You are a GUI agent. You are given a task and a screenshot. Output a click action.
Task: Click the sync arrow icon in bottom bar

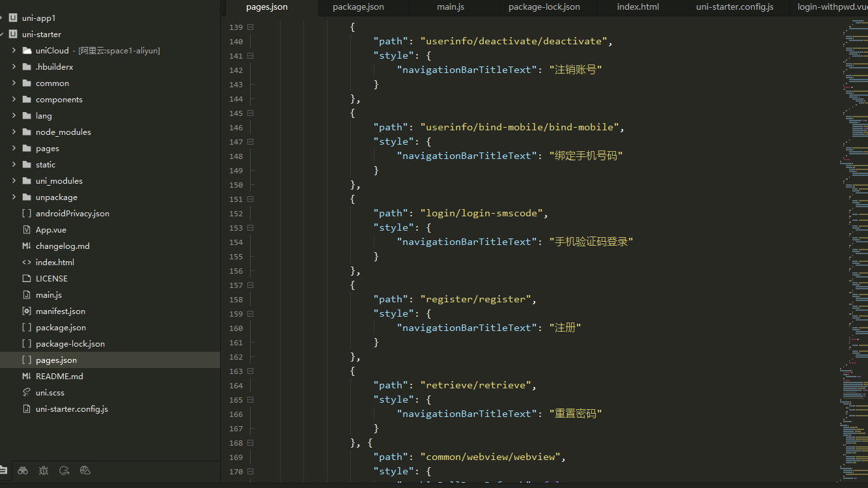pyautogui.click(x=64, y=470)
